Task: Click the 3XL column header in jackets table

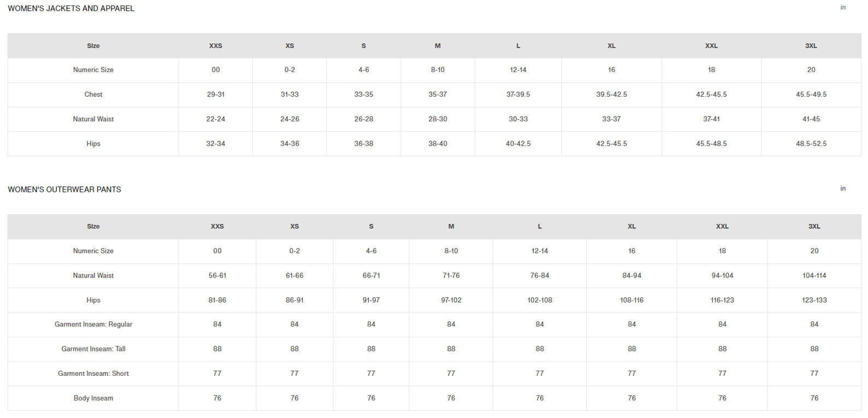Action: click(811, 46)
